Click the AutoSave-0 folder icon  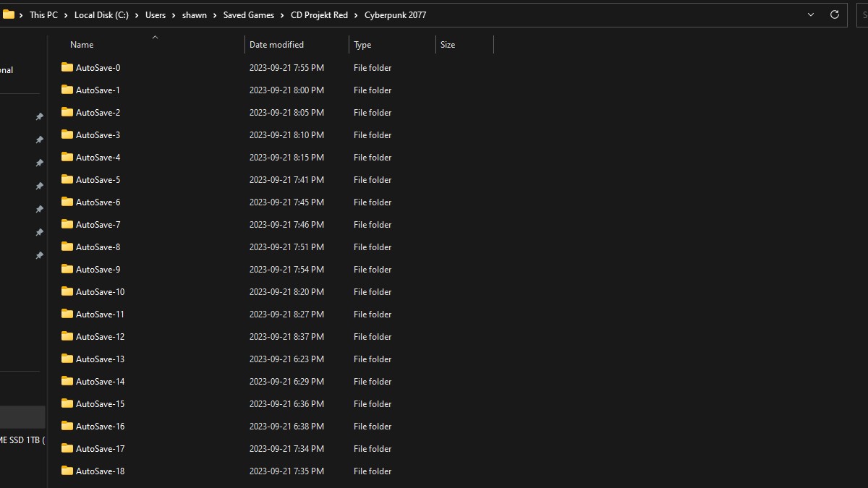67,67
